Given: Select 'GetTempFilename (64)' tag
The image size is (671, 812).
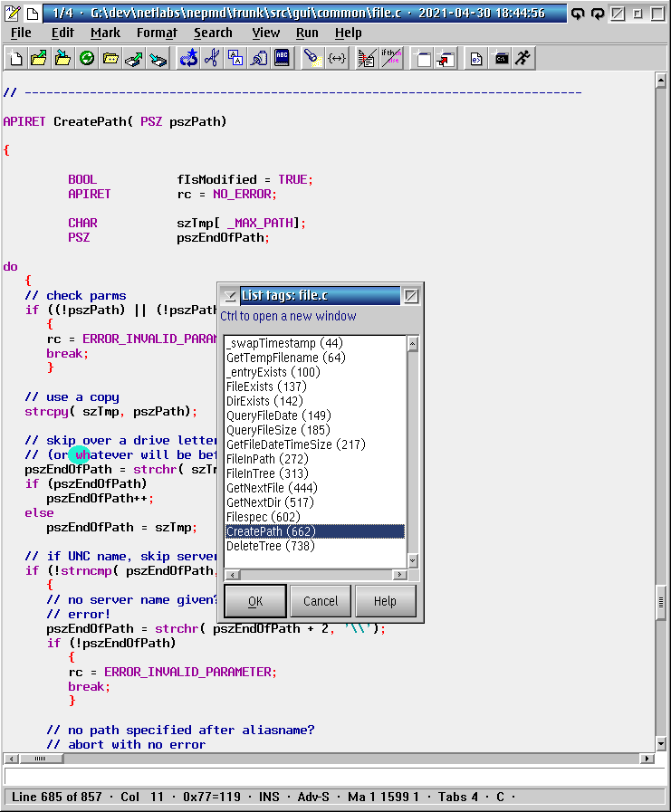Looking at the screenshot, I should click(x=315, y=358).
